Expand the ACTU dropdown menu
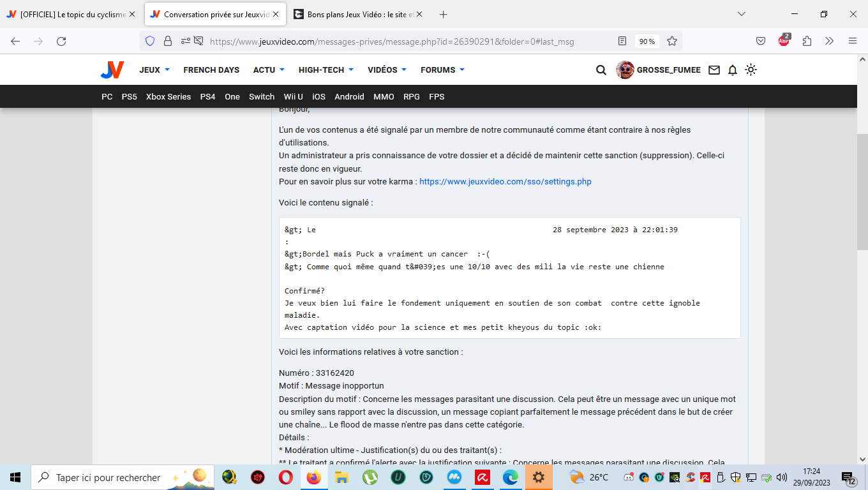This screenshot has height=490, width=868. click(x=269, y=70)
